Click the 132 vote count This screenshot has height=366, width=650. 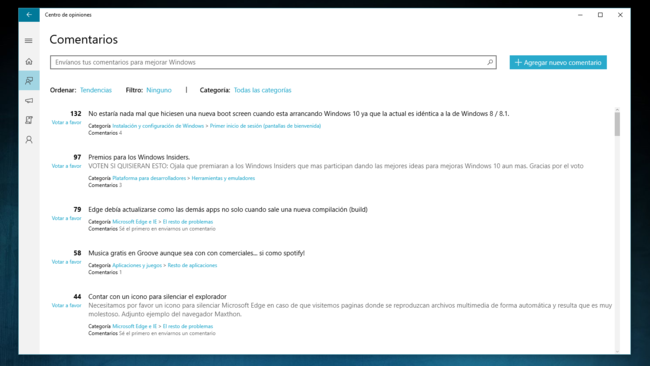click(x=75, y=114)
